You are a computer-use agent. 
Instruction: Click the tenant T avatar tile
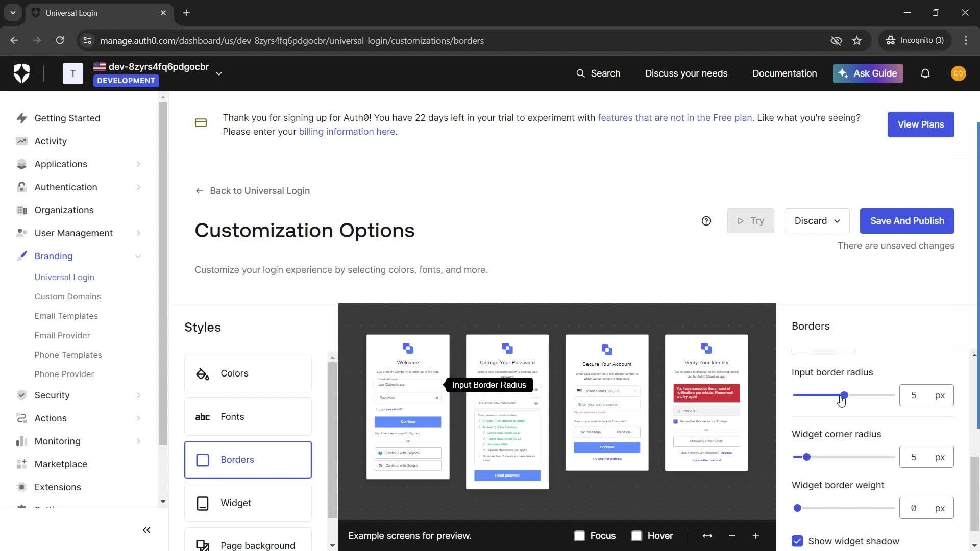73,73
